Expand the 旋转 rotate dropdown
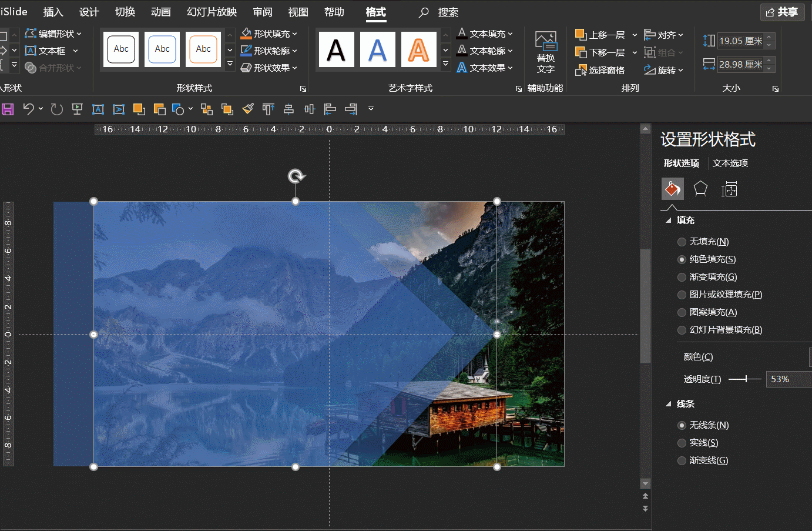812x531 pixels. tap(664, 70)
